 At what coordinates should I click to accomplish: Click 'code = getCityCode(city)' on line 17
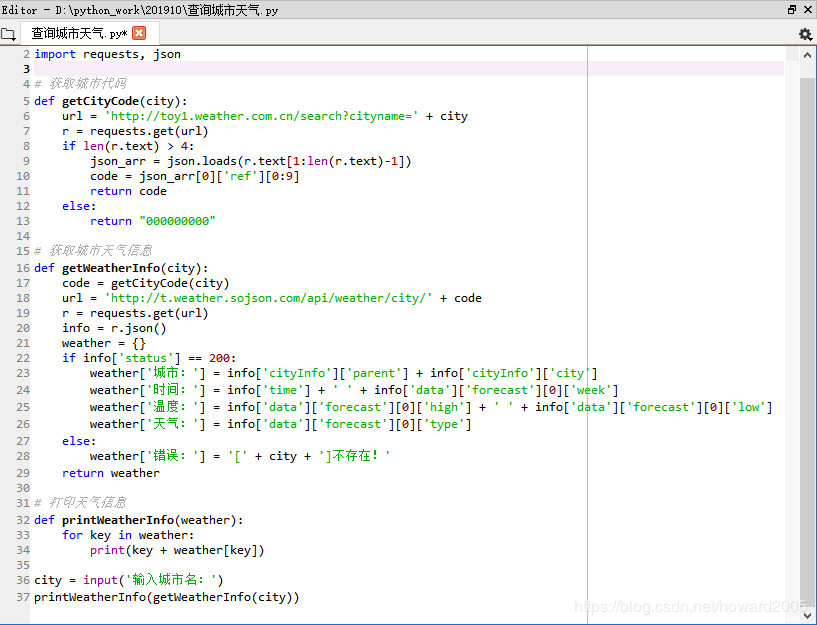(145, 283)
